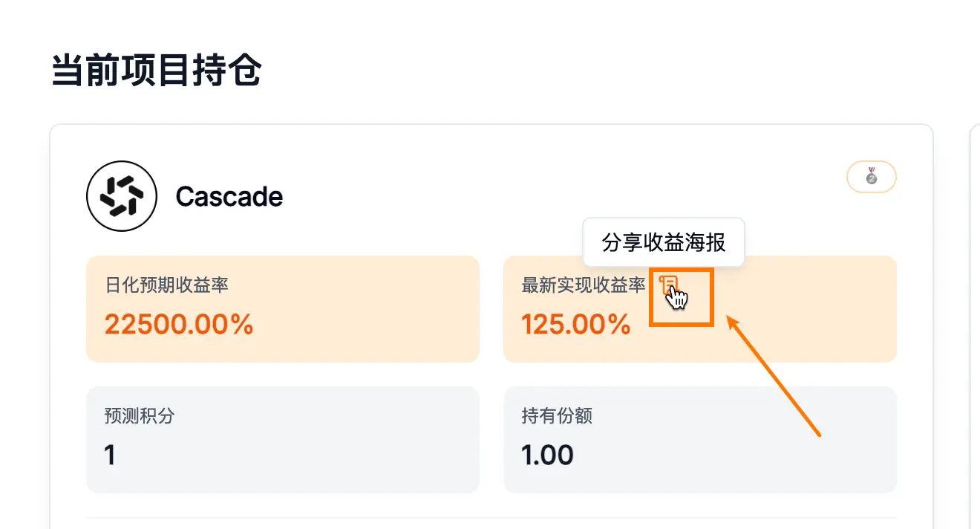
Task: Click the silver medal rank badge
Action: [871, 177]
